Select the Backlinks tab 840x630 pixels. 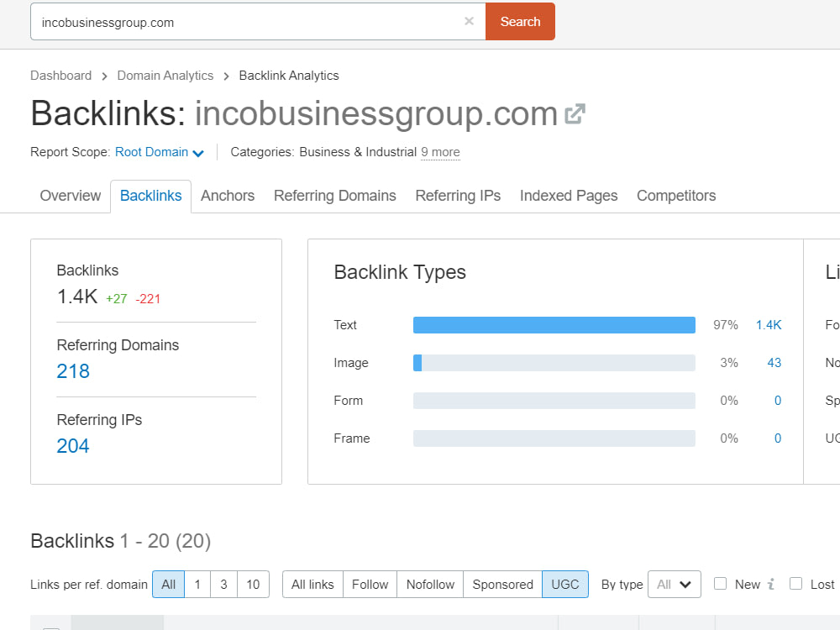pos(151,196)
